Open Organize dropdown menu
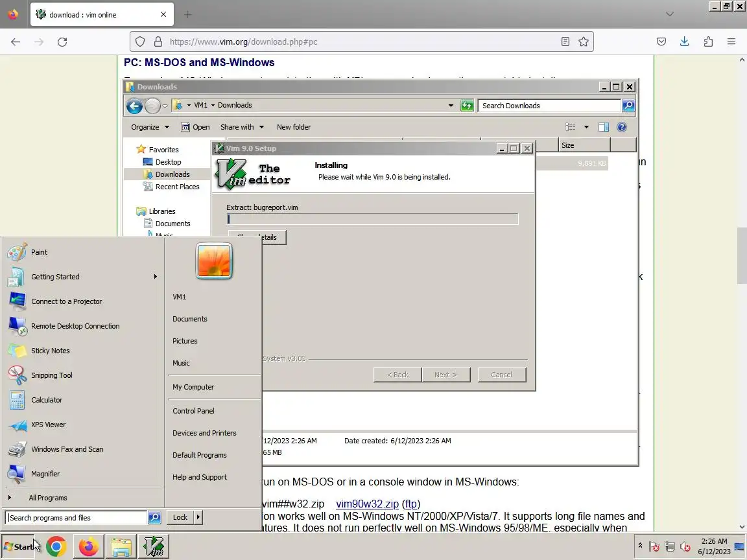The image size is (747, 560). (150, 127)
